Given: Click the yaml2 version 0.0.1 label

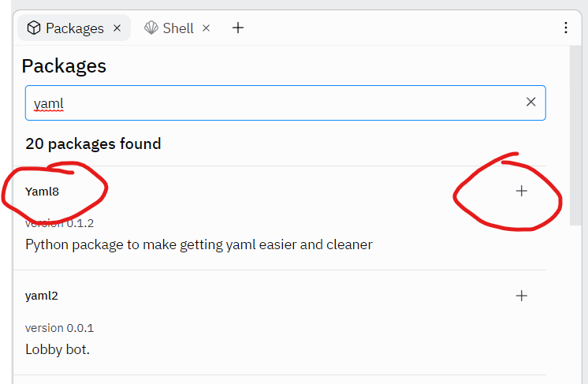Looking at the screenshot, I should 59,328.
